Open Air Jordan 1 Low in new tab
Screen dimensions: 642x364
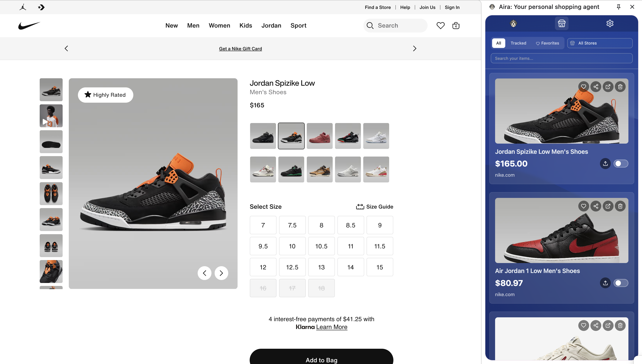608,206
